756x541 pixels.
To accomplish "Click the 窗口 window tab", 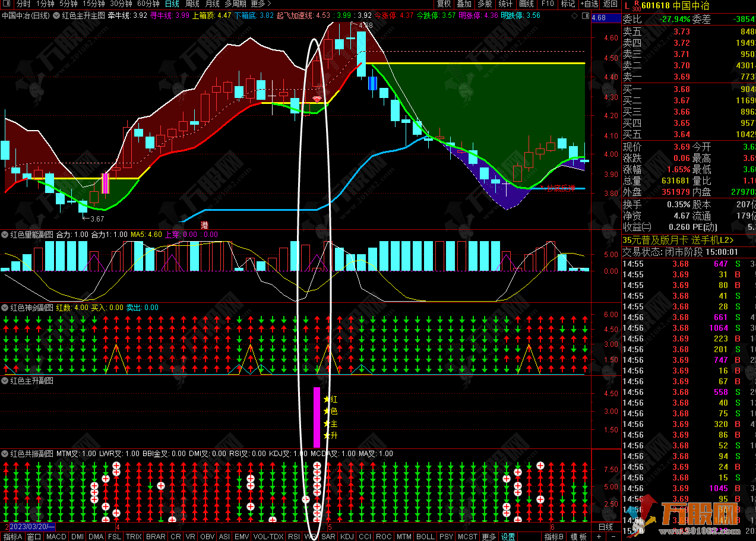I will click(34, 536).
